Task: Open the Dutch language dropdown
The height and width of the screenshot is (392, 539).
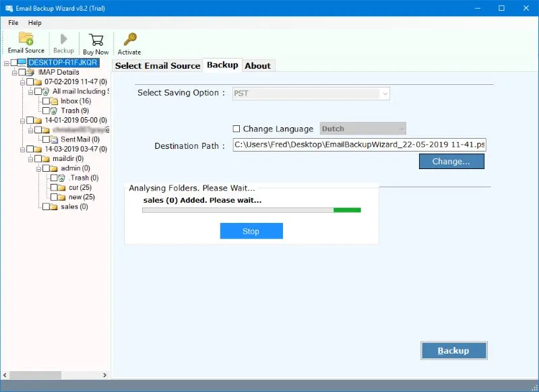Action: (363, 129)
